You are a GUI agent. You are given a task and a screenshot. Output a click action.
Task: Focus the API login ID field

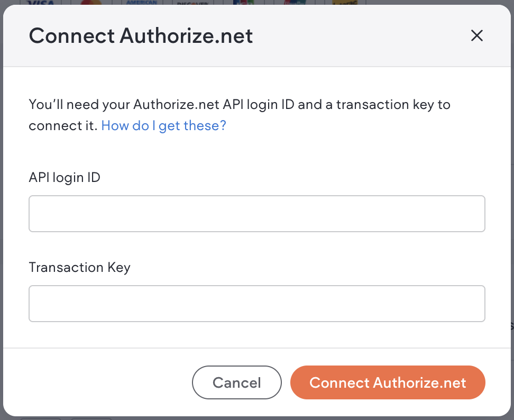tap(256, 214)
